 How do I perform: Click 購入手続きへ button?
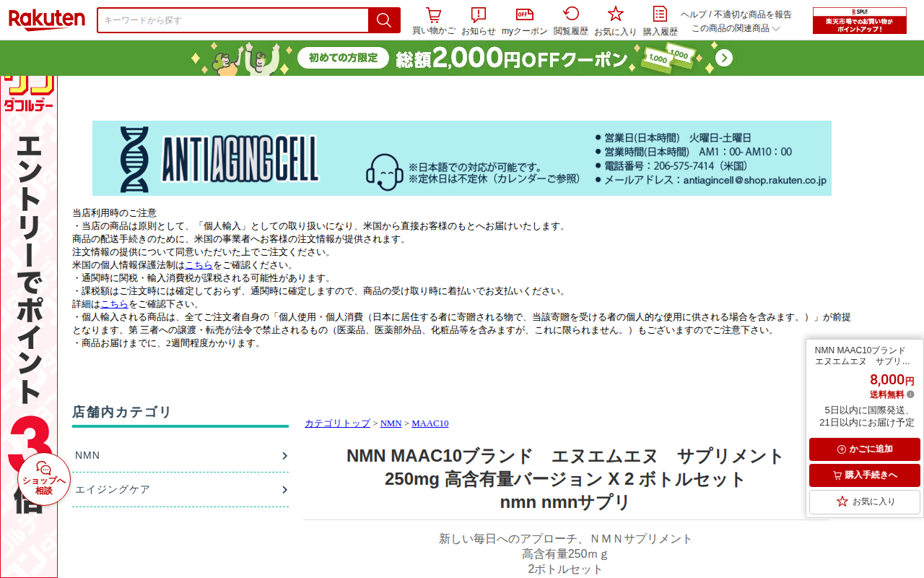click(865, 475)
